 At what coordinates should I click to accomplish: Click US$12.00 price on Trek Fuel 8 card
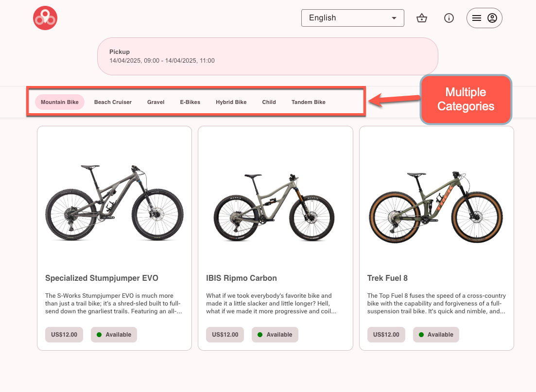386,335
